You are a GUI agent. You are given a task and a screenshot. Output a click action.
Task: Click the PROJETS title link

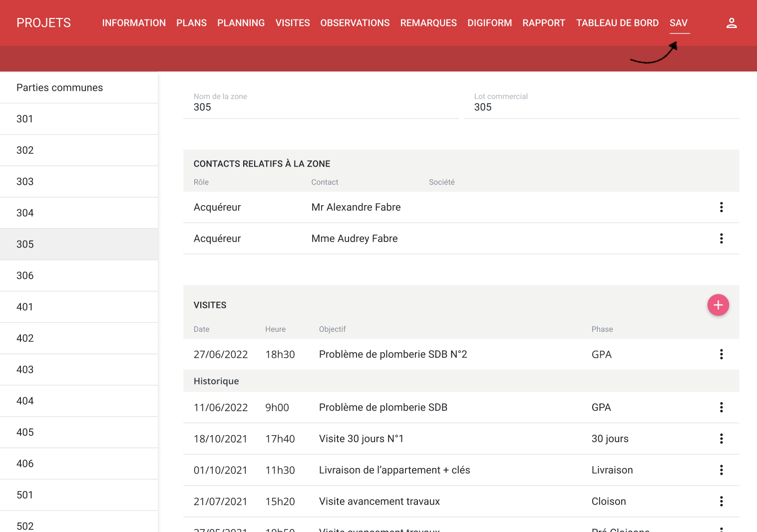pos(43,23)
